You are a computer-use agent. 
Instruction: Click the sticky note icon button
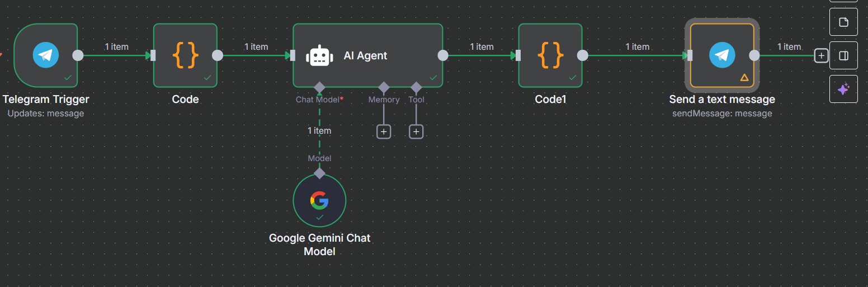pyautogui.click(x=843, y=22)
